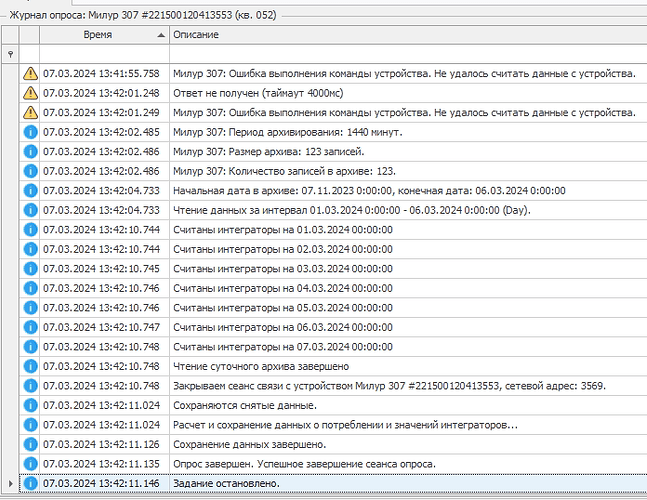Screen dimensions: 647x500
Task: Click info icon for 'Размер архива' row
Action: coord(29,152)
